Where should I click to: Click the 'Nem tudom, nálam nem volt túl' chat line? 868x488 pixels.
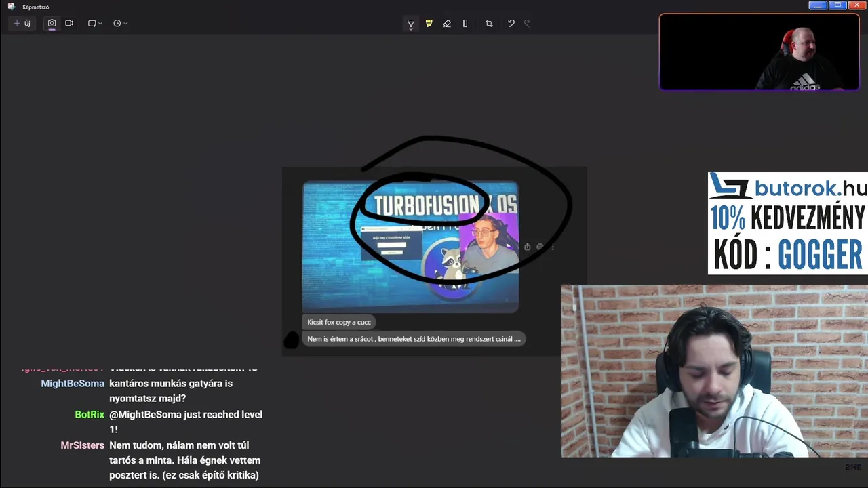pos(179,445)
